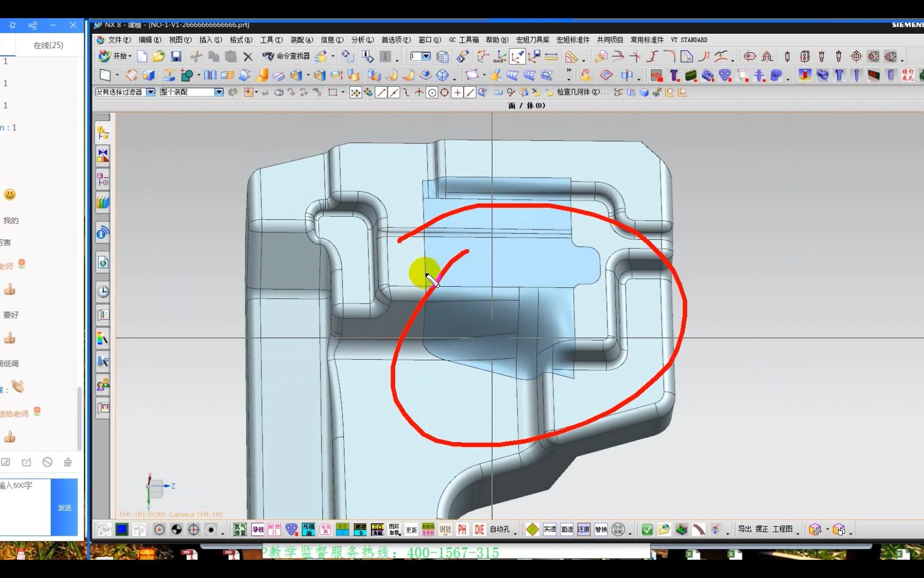Open a file with the folder icon

[x=158, y=56]
